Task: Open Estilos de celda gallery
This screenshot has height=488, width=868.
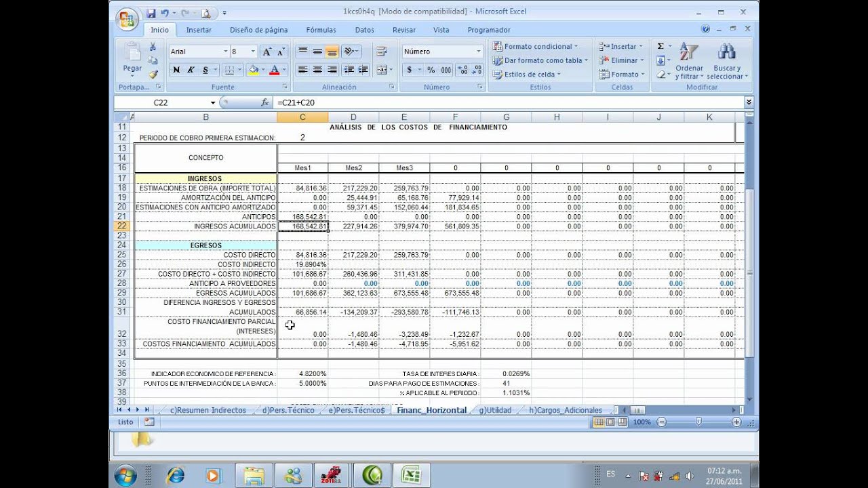Action: 527,75
